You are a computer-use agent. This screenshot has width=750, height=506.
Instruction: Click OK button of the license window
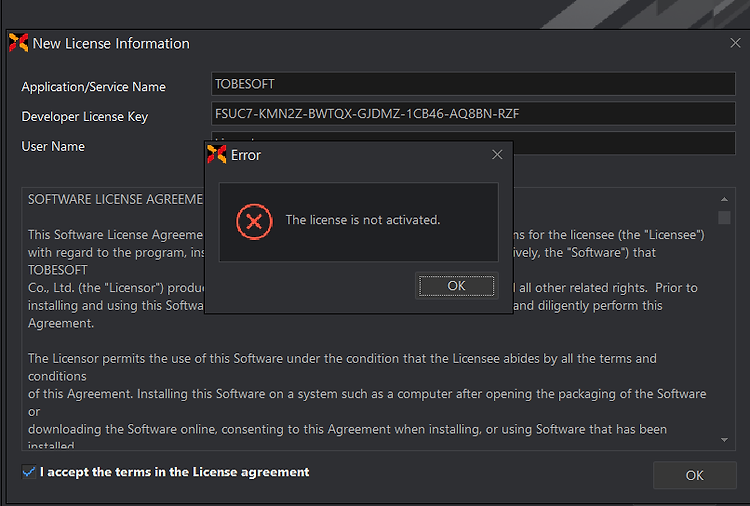coord(695,475)
